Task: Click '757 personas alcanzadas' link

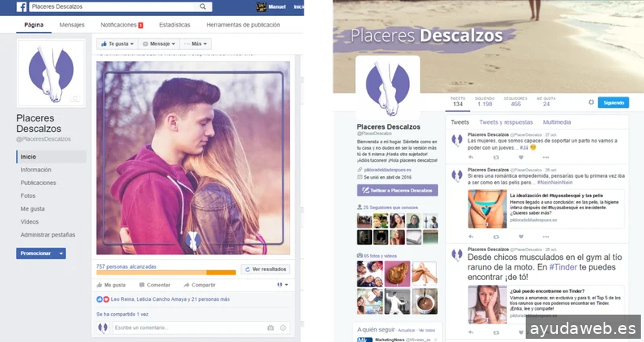Action: (x=126, y=266)
